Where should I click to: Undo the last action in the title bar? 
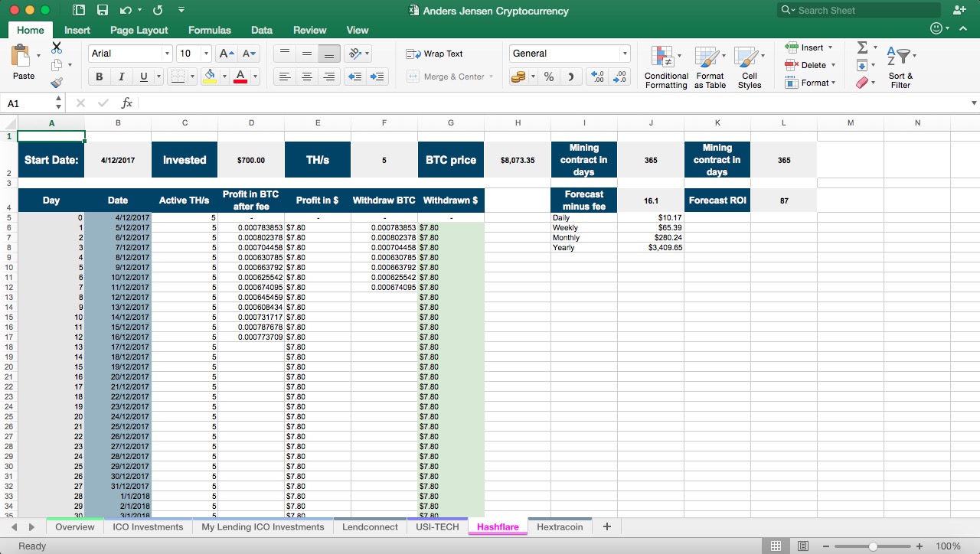[x=126, y=11]
